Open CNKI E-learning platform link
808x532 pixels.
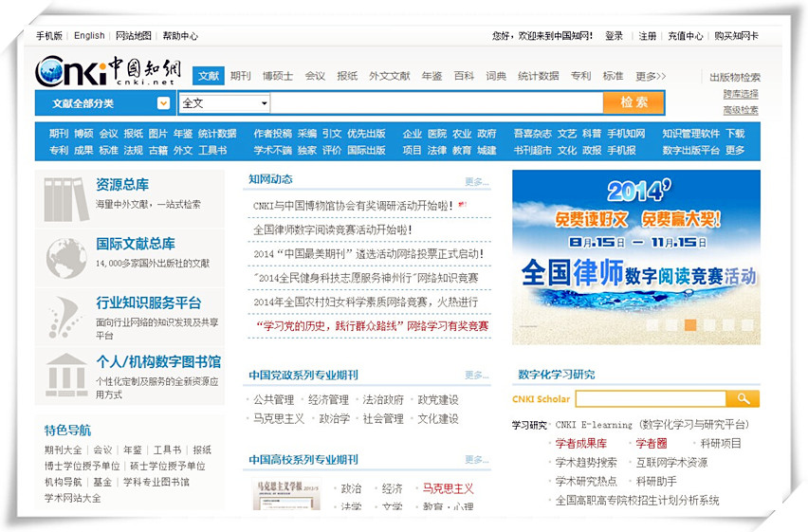coord(652,425)
